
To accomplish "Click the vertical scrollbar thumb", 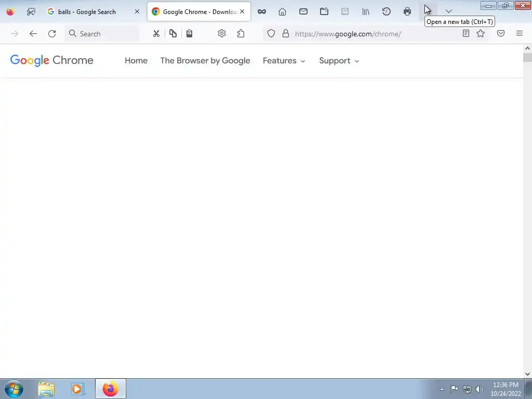I will coord(528,57).
